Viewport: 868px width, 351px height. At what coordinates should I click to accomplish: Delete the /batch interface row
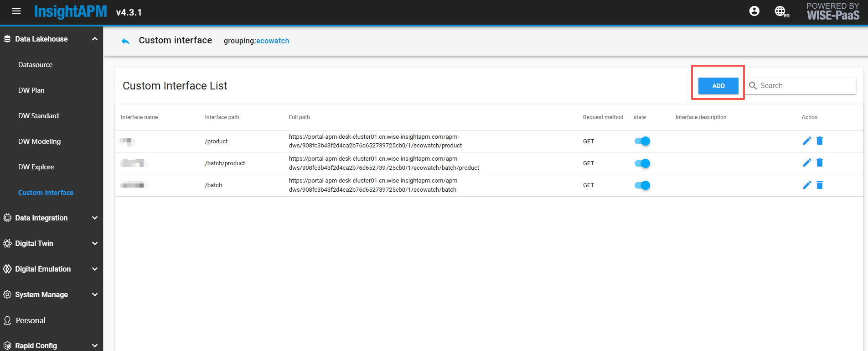coord(820,185)
